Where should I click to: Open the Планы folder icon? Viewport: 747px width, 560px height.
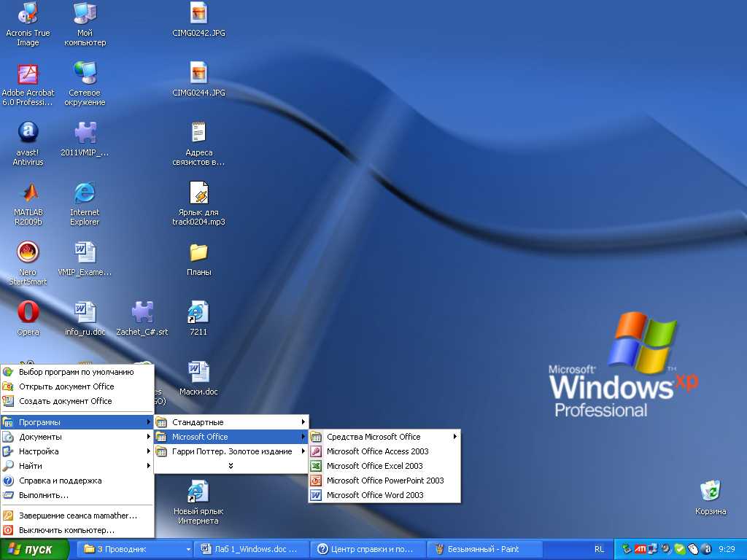click(198, 259)
